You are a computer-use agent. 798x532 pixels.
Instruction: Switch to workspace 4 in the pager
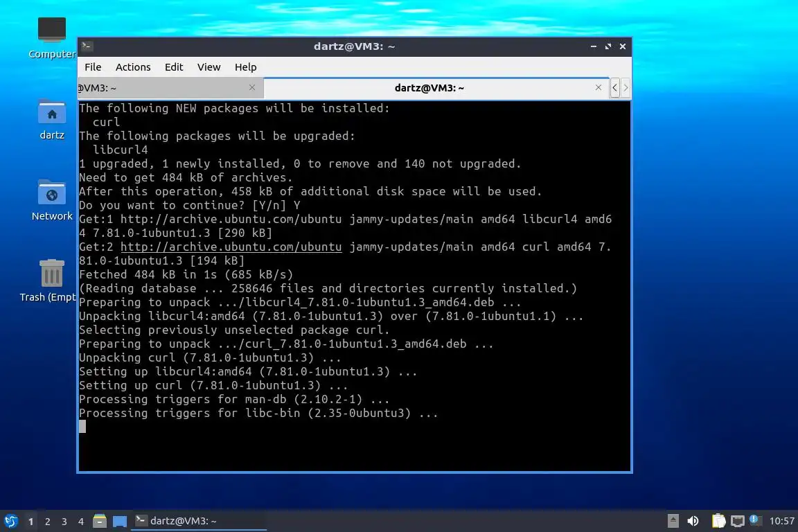[80, 522]
